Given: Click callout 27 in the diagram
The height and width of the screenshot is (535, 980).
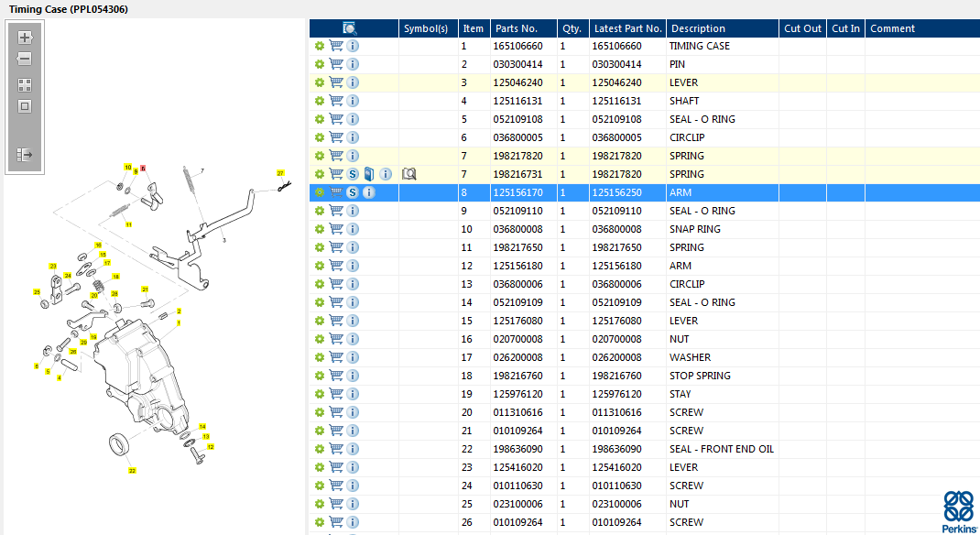Looking at the screenshot, I should (x=281, y=172).
